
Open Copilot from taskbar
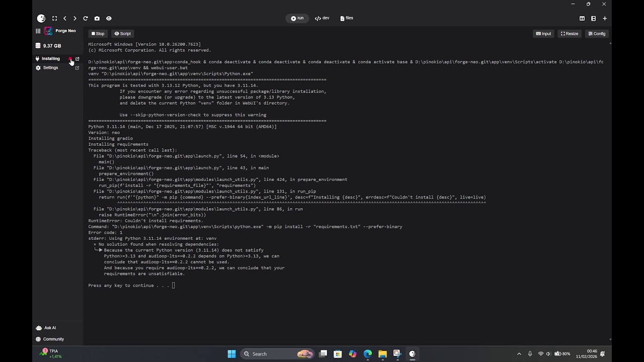pyautogui.click(x=353, y=354)
